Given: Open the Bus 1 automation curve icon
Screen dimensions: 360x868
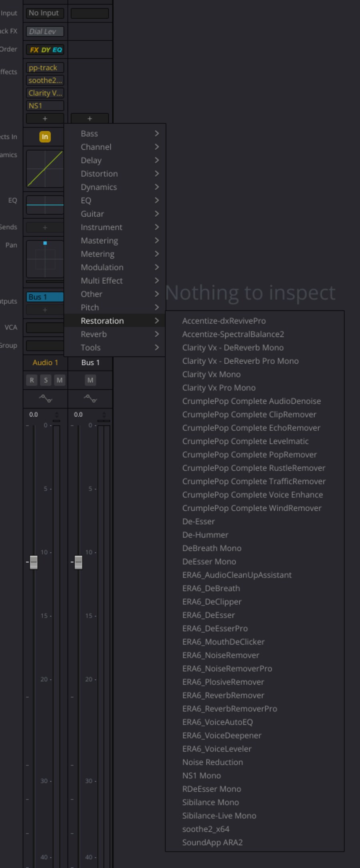Looking at the screenshot, I should [x=90, y=398].
